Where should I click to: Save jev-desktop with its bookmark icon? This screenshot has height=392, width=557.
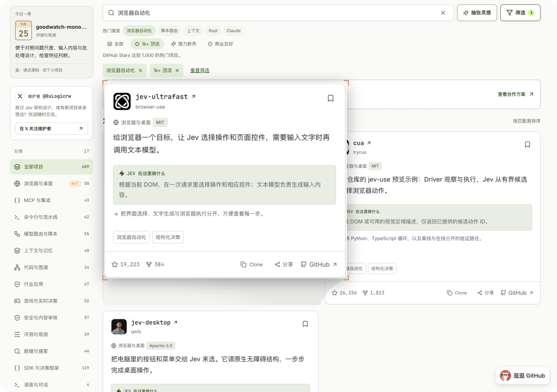point(305,324)
